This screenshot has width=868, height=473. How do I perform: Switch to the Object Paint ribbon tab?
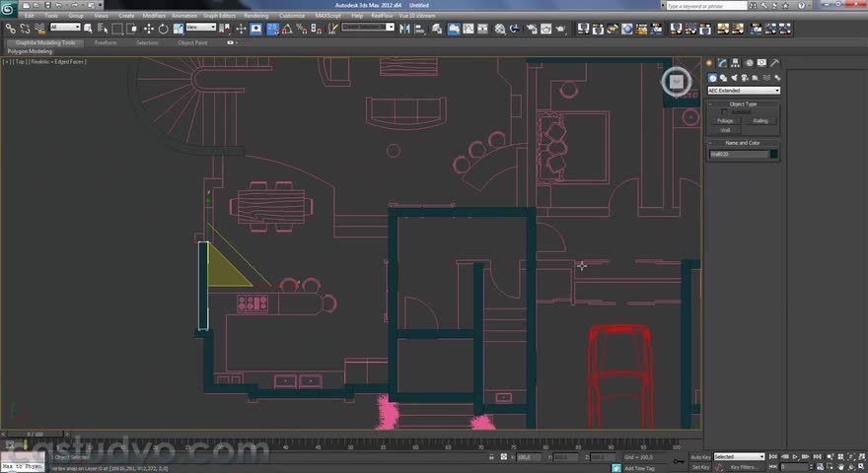192,42
